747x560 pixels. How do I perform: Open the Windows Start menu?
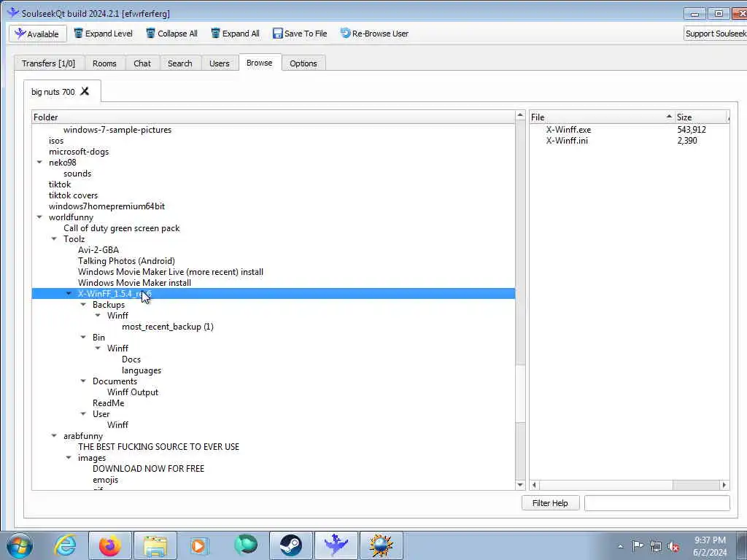coord(20,545)
